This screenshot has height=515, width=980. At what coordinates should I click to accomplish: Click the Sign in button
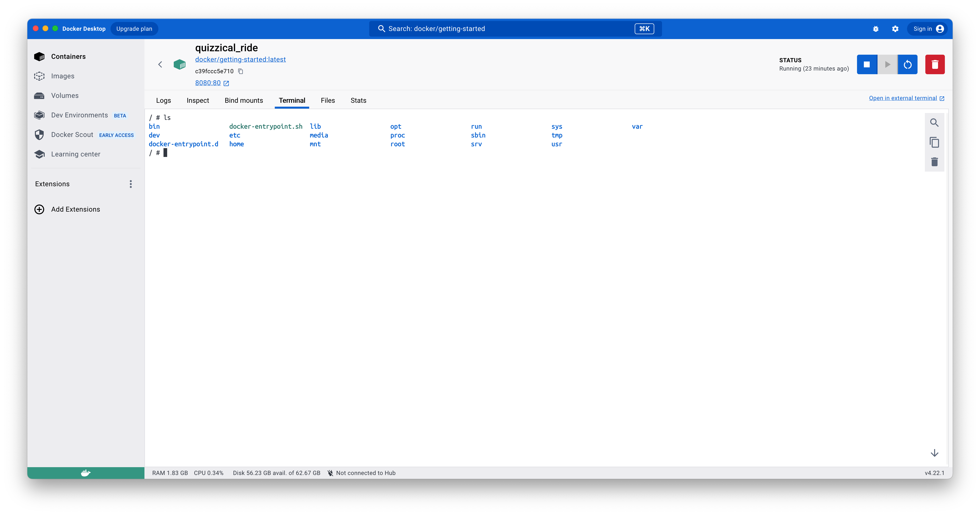(928, 29)
